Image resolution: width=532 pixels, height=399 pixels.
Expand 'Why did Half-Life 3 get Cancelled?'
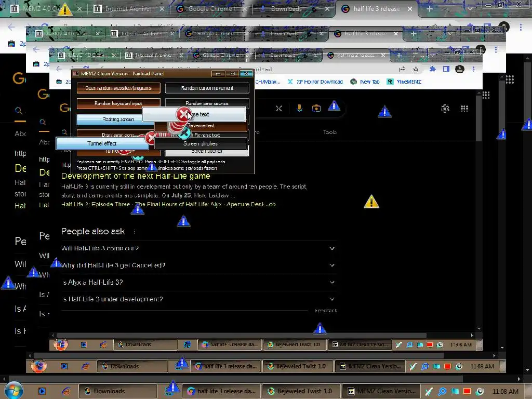[199, 265]
